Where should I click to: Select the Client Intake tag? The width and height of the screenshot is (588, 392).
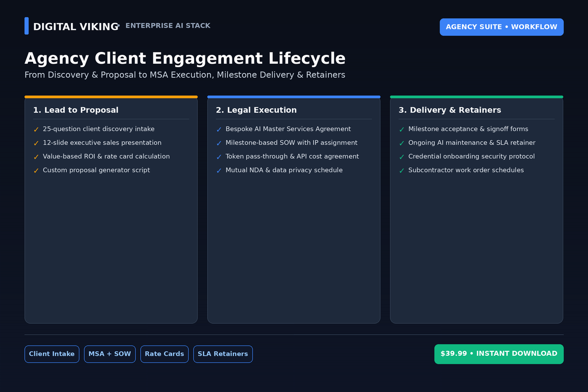tap(52, 354)
